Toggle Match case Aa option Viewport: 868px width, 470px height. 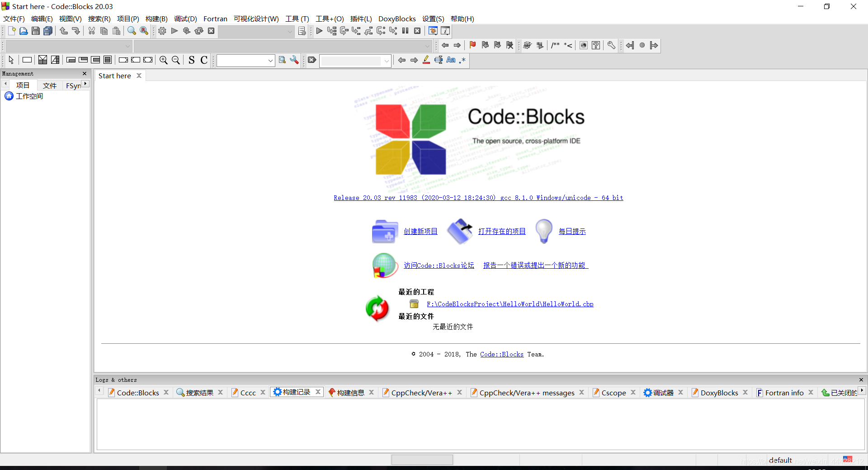(x=451, y=60)
